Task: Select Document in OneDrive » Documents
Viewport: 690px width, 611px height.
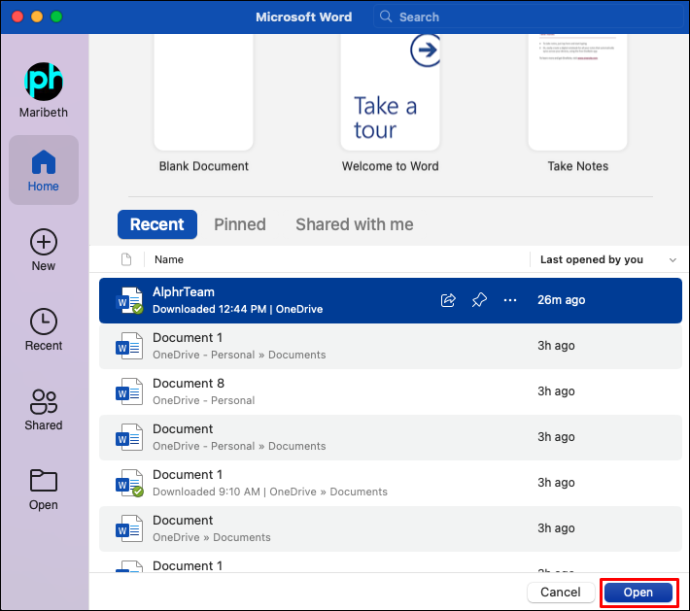Action: [390, 528]
